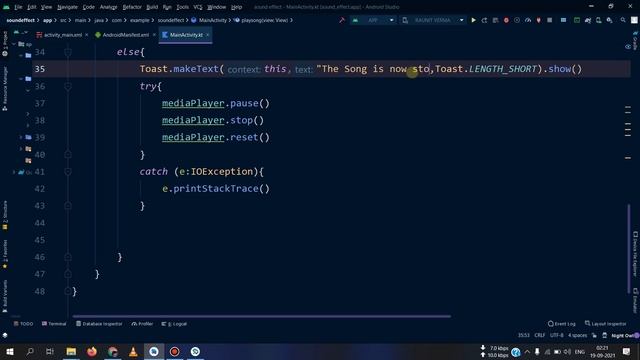The height and width of the screenshot is (360, 640).
Task: Open File Explorer from the taskbar
Action: 71,351
